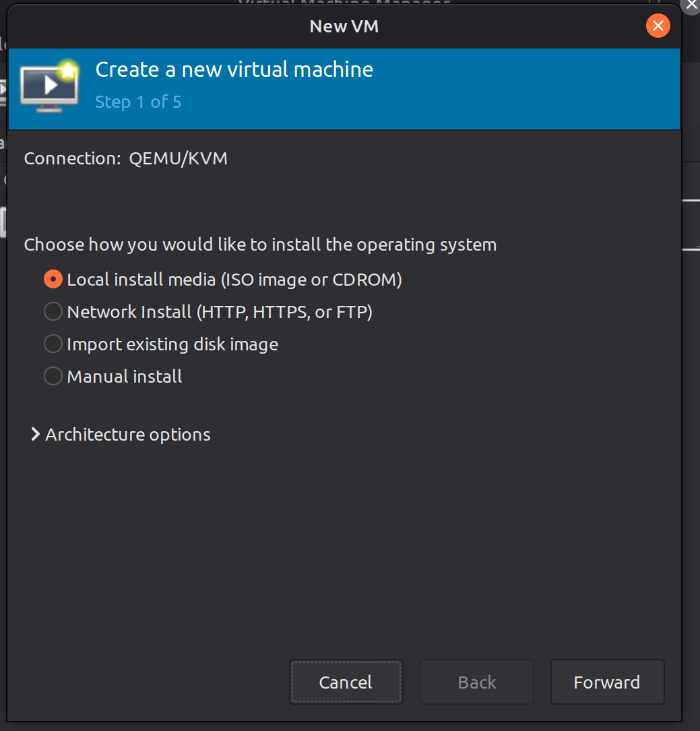Image resolution: width=700 pixels, height=731 pixels.
Task: Expand the Architecture options section
Action: point(127,435)
